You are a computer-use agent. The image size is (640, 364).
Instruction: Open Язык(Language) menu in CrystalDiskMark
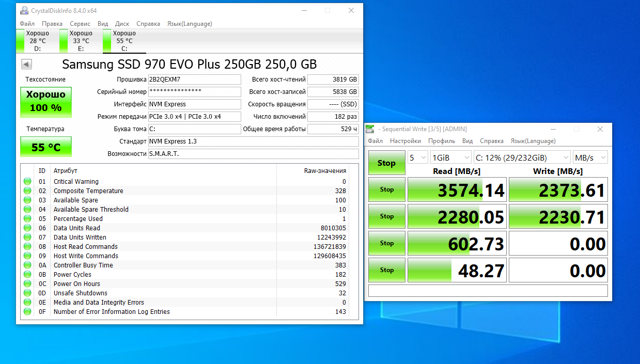(x=533, y=141)
